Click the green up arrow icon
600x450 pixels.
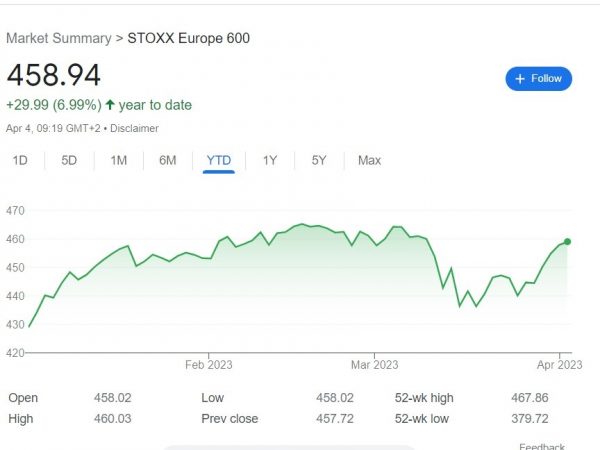(110, 104)
